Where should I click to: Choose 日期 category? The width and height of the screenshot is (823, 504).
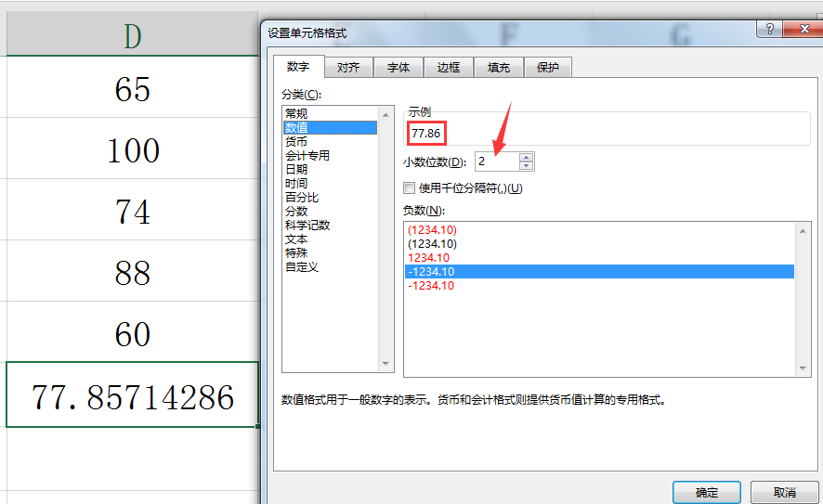[x=330, y=170]
